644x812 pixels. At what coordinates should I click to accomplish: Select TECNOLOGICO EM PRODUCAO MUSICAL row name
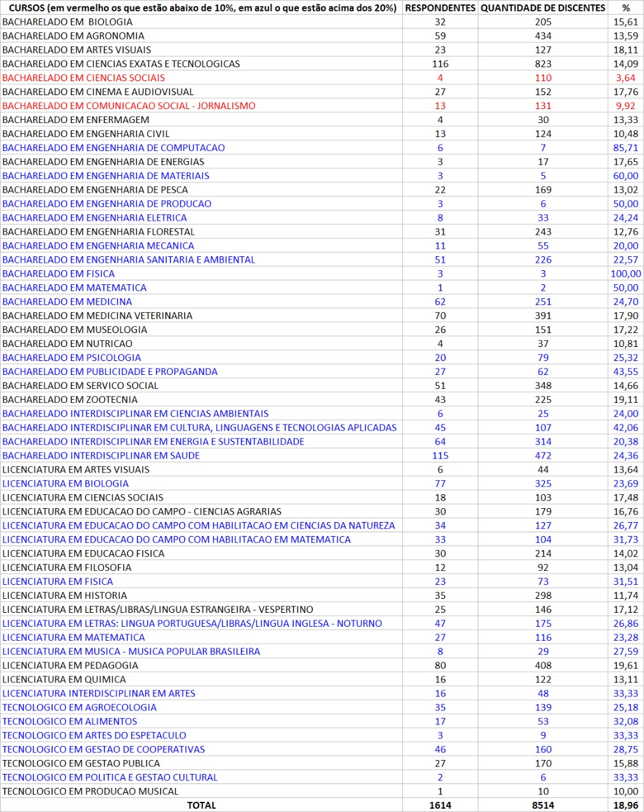tap(91, 792)
